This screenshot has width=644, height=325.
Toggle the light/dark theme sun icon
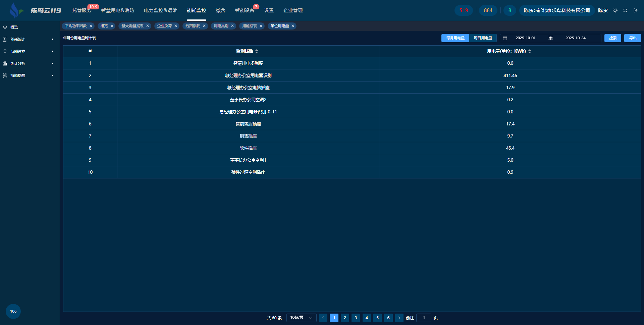[615, 10]
